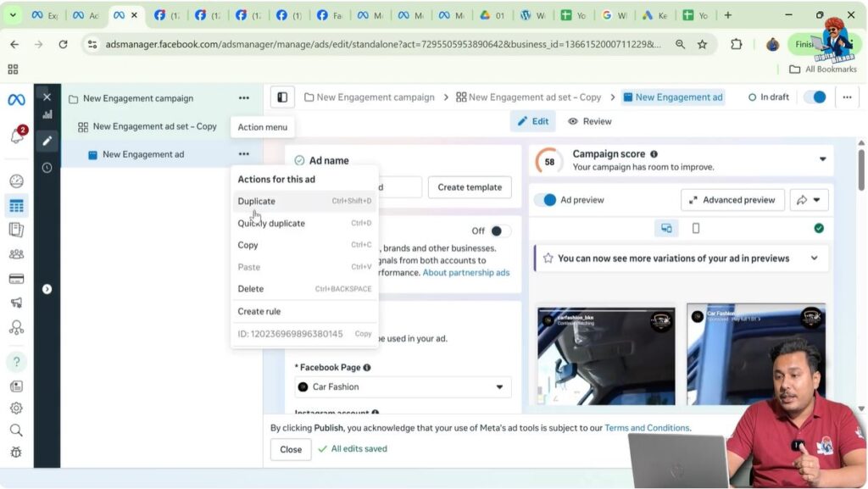Open the ad's three-dot menu in header

[847, 97]
